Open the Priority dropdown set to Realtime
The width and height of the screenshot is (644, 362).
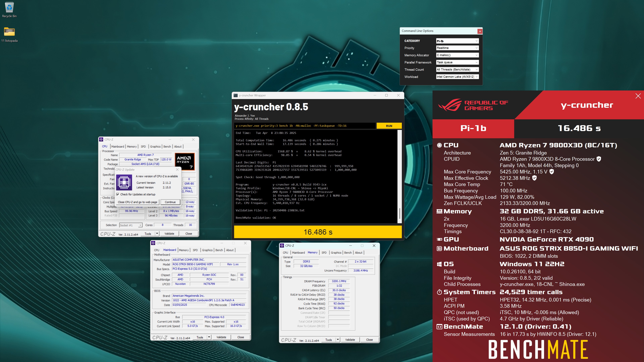[457, 48]
